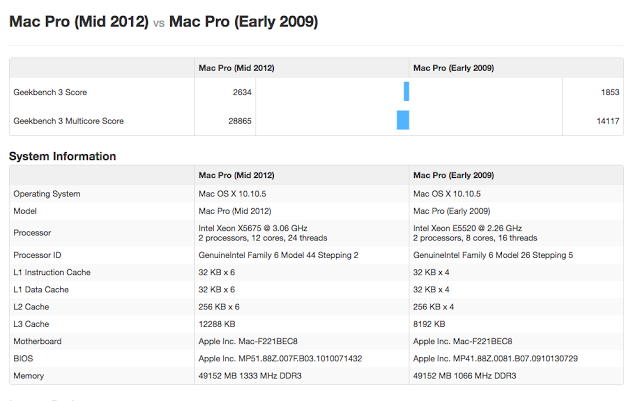Click the 256 KB x 4 L2 cache value
This screenshot has height=401, width=640.
433,307
